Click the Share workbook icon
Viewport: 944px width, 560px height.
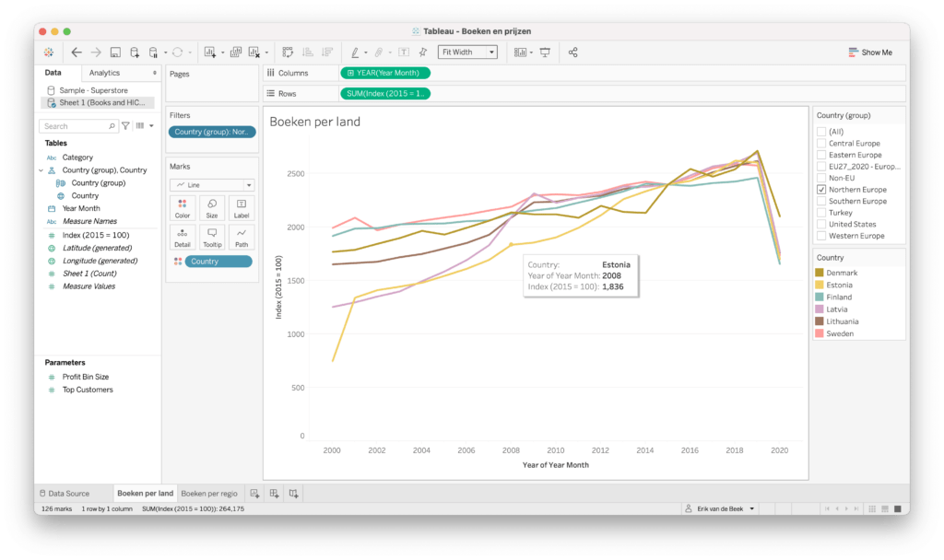(x=572, y=52)
